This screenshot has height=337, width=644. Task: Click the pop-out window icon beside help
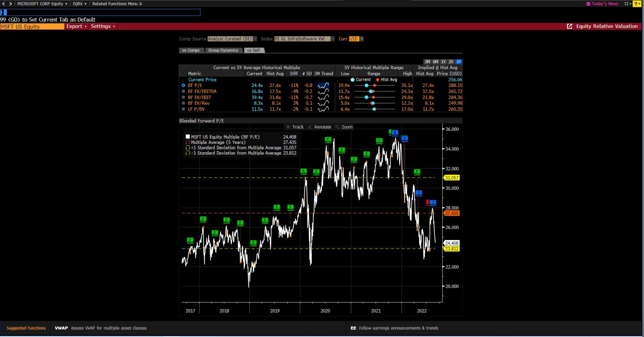pos(628,4)
